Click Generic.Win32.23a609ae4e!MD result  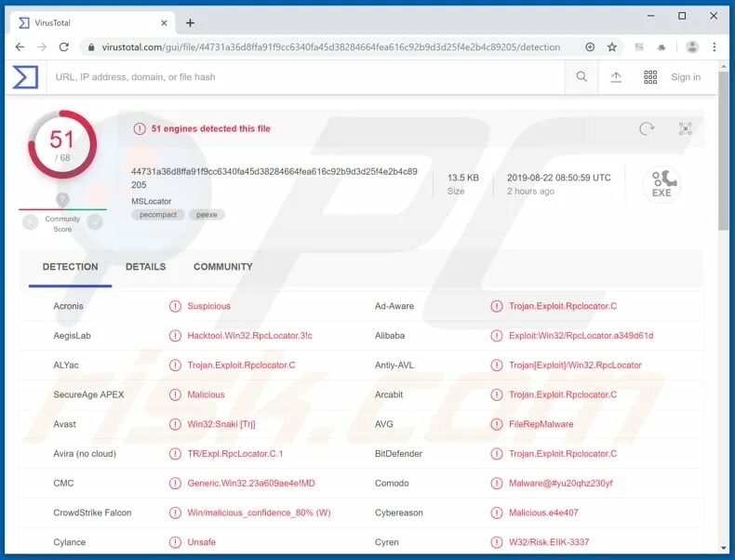coord(251,483)
